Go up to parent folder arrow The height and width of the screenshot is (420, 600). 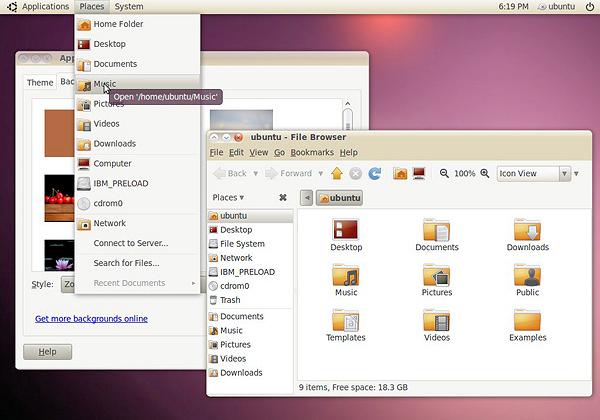click(x=337, y=173)
